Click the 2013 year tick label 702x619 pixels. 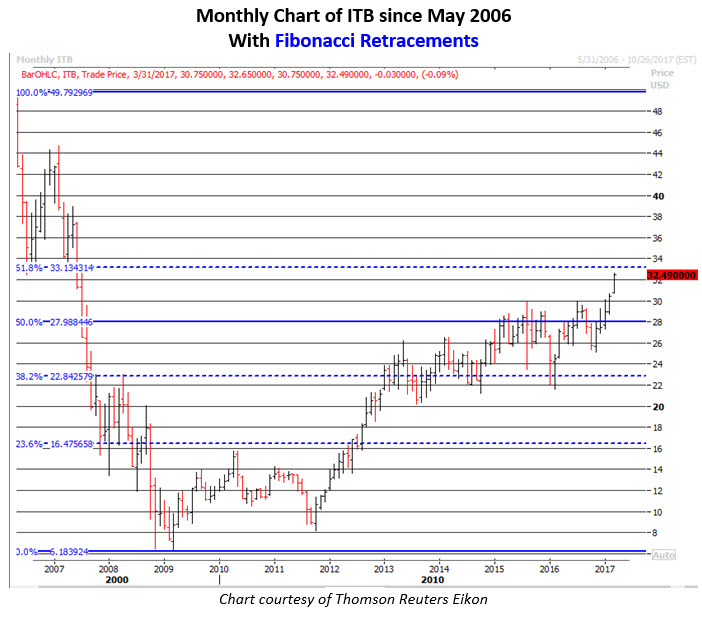[384, 569]
